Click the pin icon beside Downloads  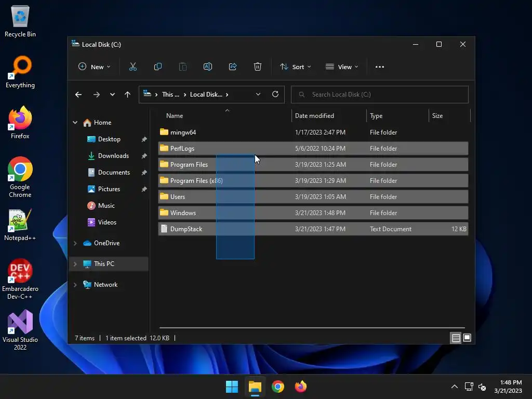[144, 156]
